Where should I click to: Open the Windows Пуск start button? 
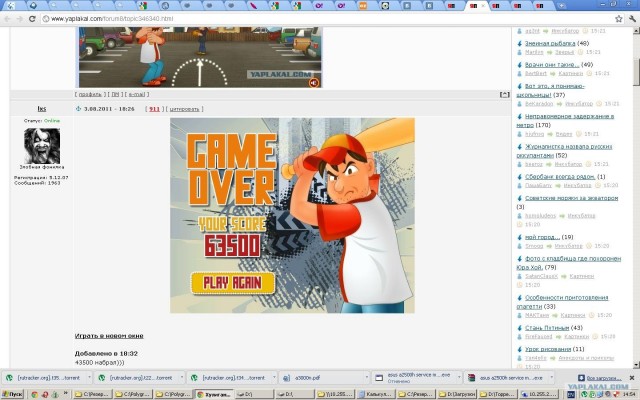(x=12, y=394)
